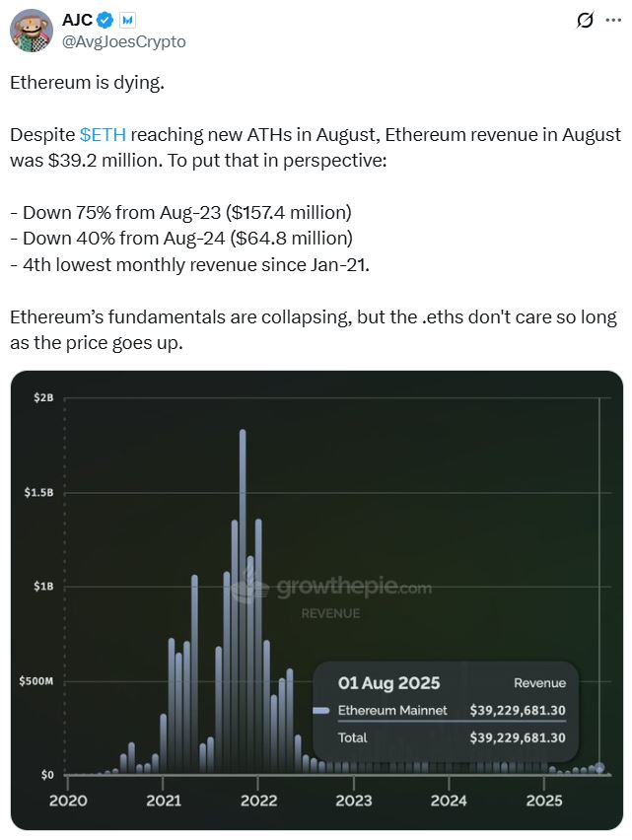This screenshot has width=632, height=840.
Task: Click the $500M y-axis label
Action: coord(37,681)
